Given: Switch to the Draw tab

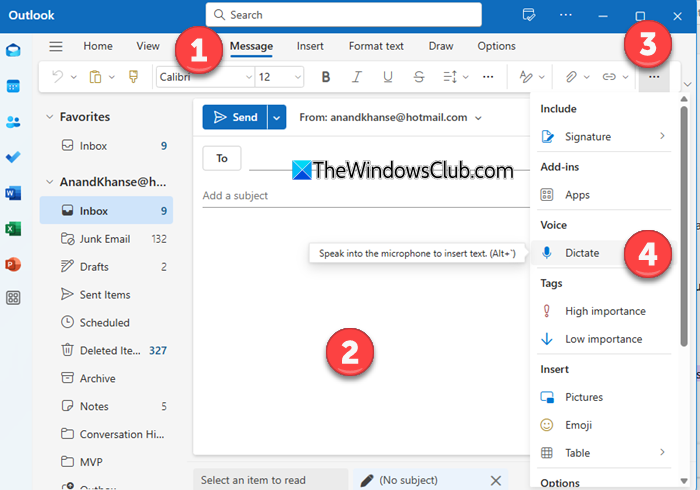Looking at the screenshot, I should [x=441, y=46].
